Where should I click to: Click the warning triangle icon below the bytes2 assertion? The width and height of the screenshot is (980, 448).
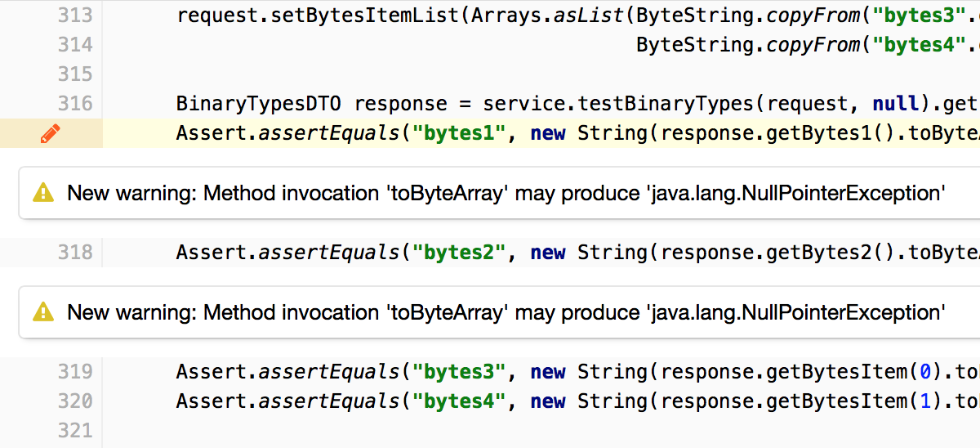pos(42,312)
